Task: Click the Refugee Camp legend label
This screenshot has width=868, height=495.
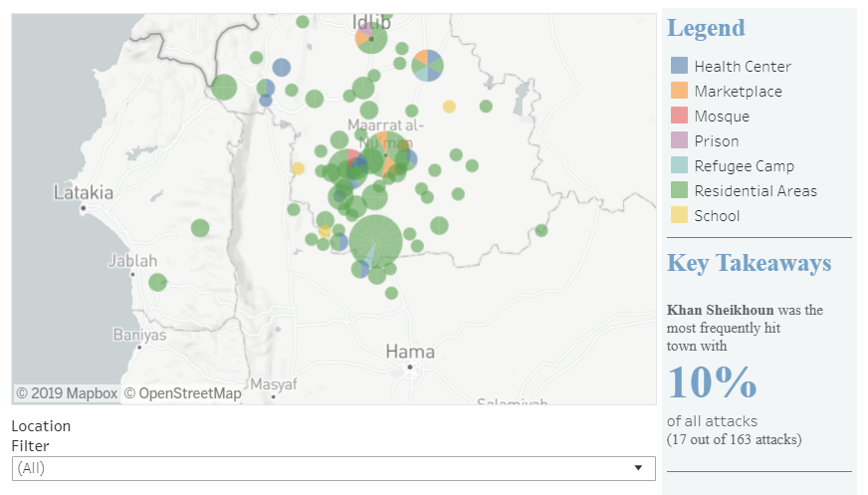Action: pos(744,166)
